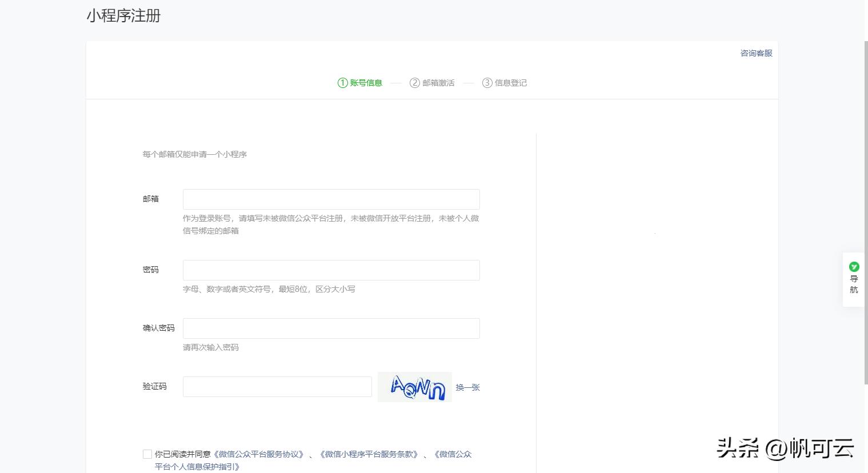Click the circled "1" step icon

(342, 83)
